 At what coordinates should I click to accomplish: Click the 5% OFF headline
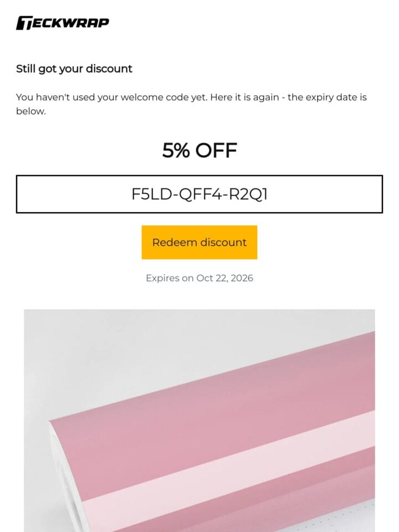pos(199,150)
